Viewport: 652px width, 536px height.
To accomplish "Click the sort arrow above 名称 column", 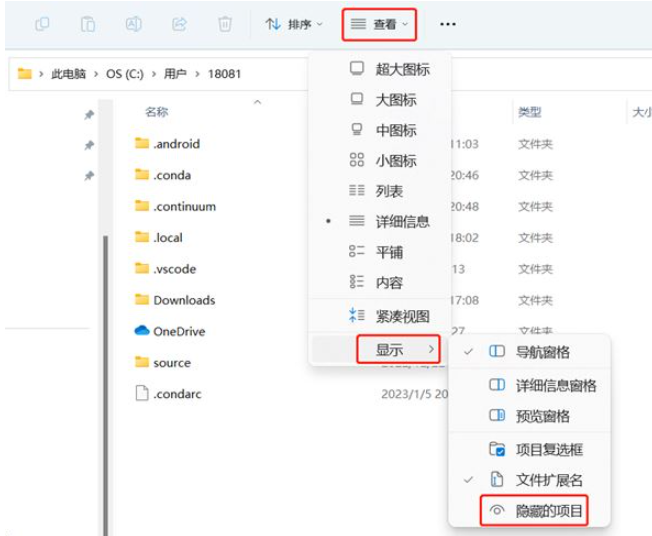I will [257, 102].
